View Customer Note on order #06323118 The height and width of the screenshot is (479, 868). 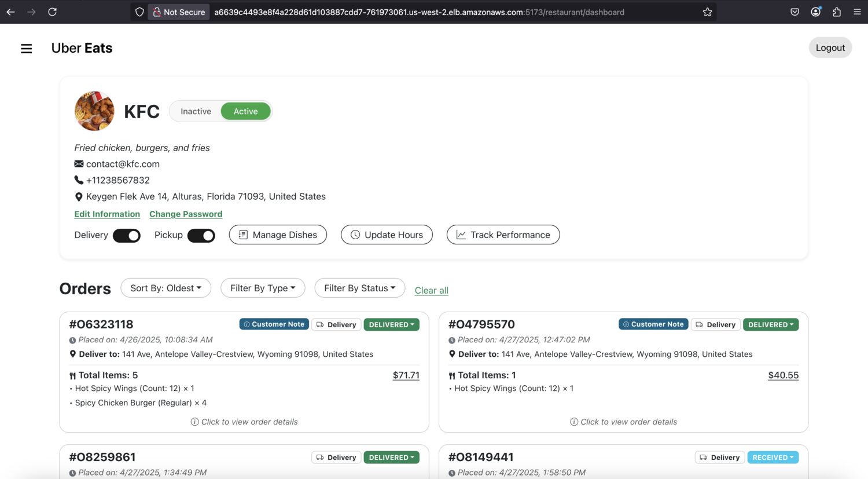pos(274,324)
